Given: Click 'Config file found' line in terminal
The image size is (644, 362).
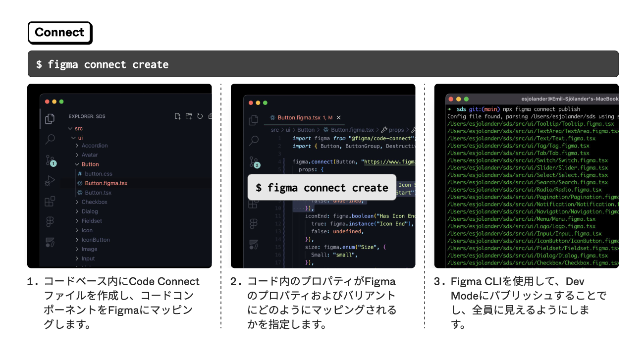Looking at the screenshot, I should [533, 116].
